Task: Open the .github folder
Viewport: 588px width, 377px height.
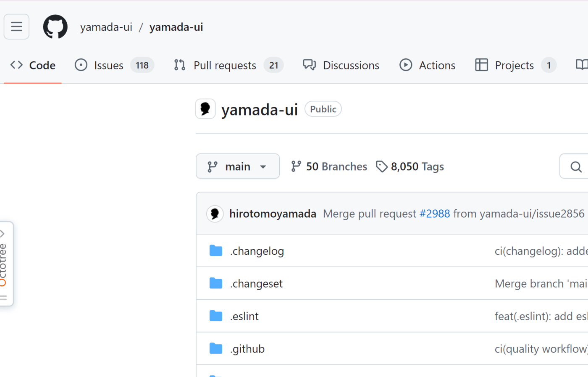Action: click(x=247, y=349)
